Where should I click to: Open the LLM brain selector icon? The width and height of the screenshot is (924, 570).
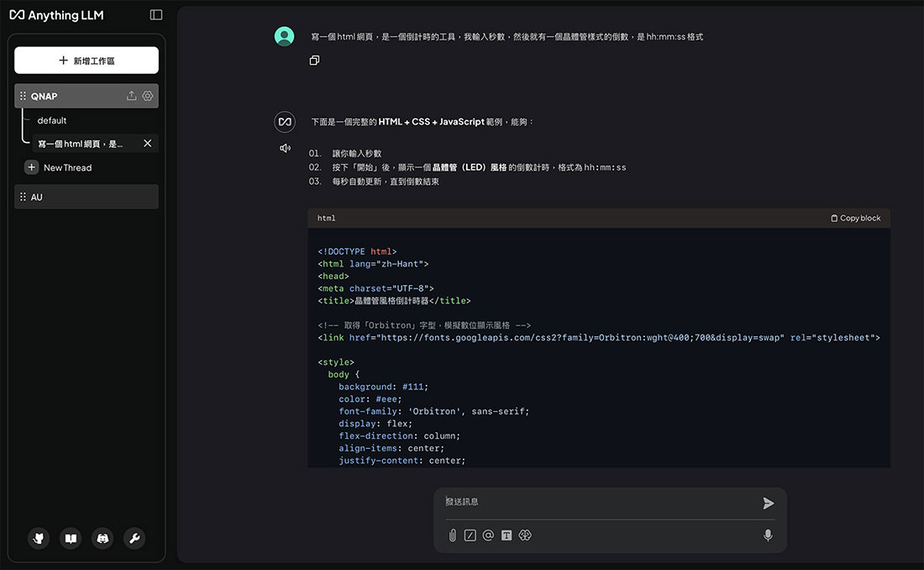(x=525, y=536)
